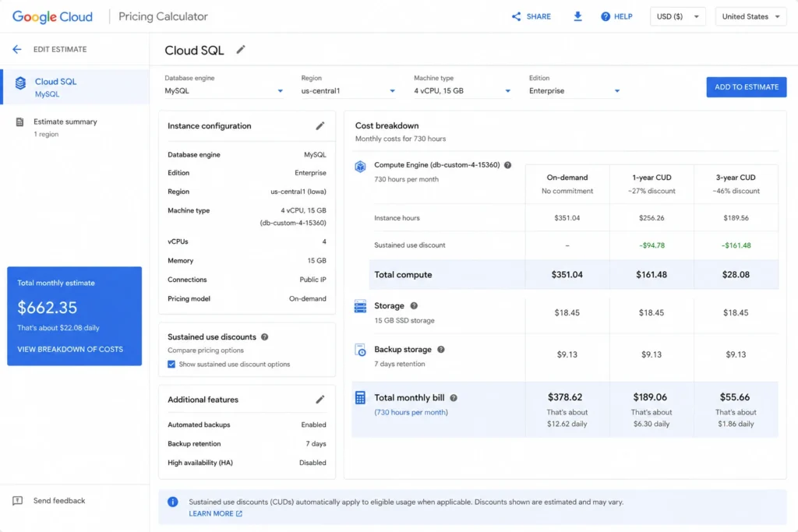Click the back arrow beside Edit Estimate
The image size is (798, 532).
pos(17,49)
